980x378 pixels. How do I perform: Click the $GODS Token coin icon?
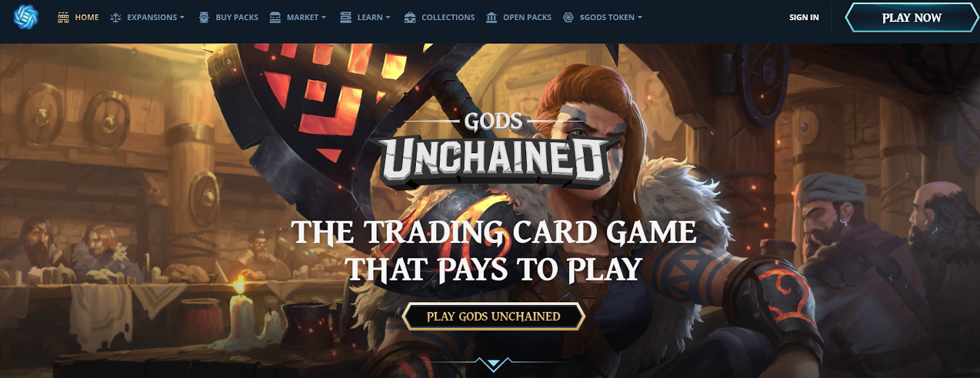click(568, 17)
